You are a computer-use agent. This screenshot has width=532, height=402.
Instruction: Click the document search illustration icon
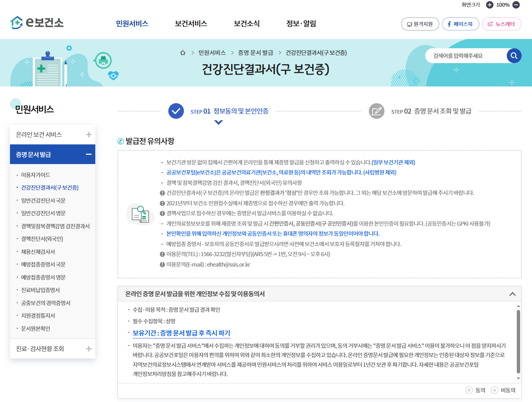[141, 214]
